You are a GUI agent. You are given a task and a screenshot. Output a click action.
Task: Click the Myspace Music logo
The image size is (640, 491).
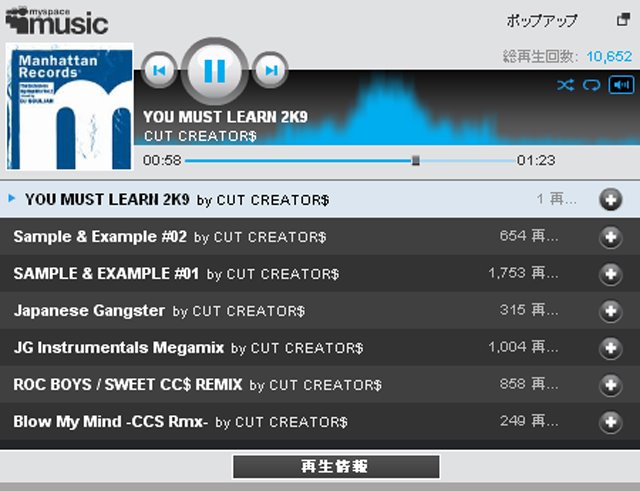(57, 20)
